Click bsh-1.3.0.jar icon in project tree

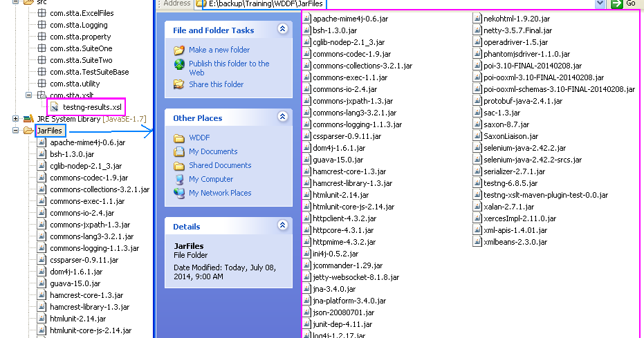click(x=42, y=154)
